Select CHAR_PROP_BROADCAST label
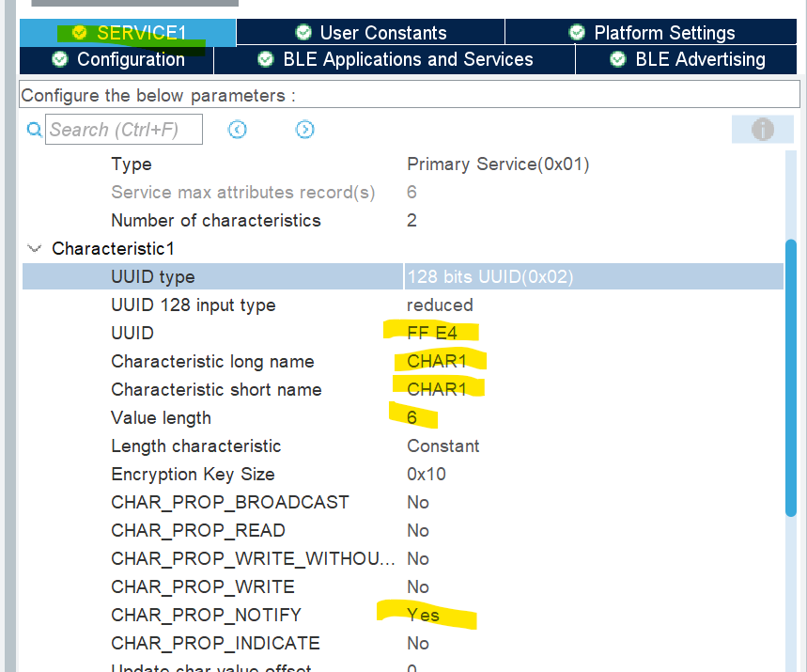The image size is (807, 672). [230, 502]
